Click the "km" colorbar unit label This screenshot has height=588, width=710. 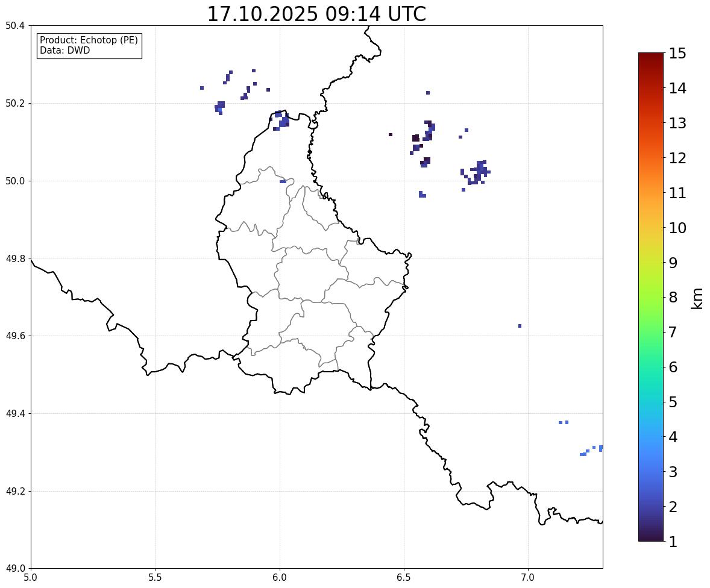[697, 298]
